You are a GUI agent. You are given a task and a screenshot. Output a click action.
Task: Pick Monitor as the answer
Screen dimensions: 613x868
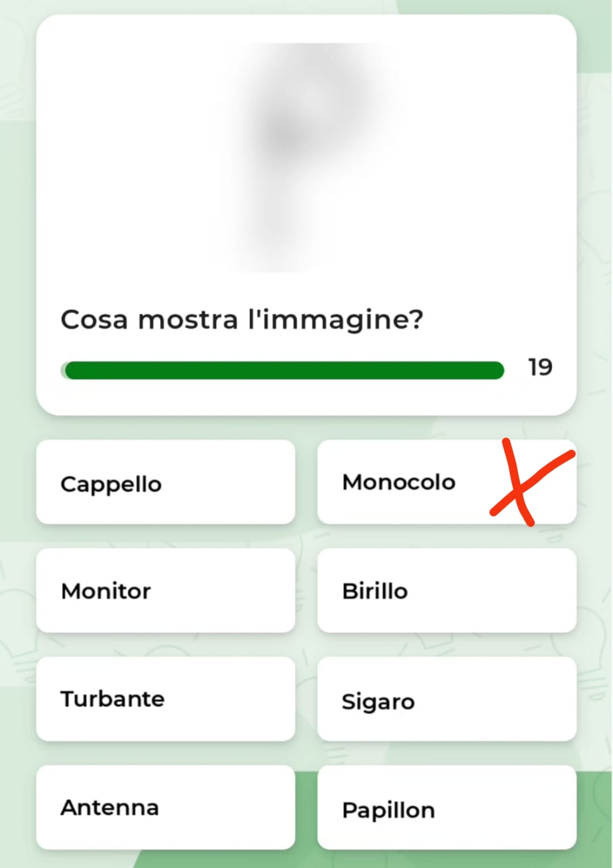tap(166, 591)
